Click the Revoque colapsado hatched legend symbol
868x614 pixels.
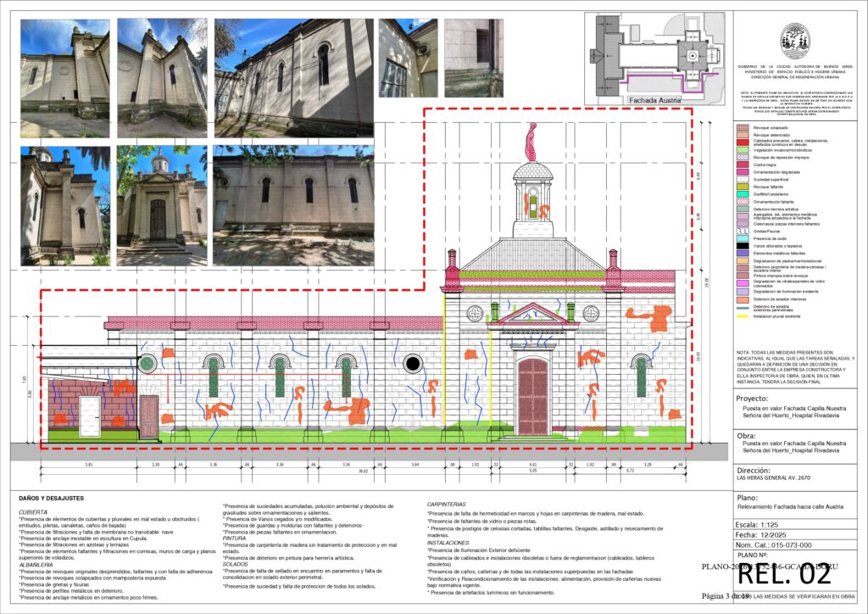click(741, 127)
